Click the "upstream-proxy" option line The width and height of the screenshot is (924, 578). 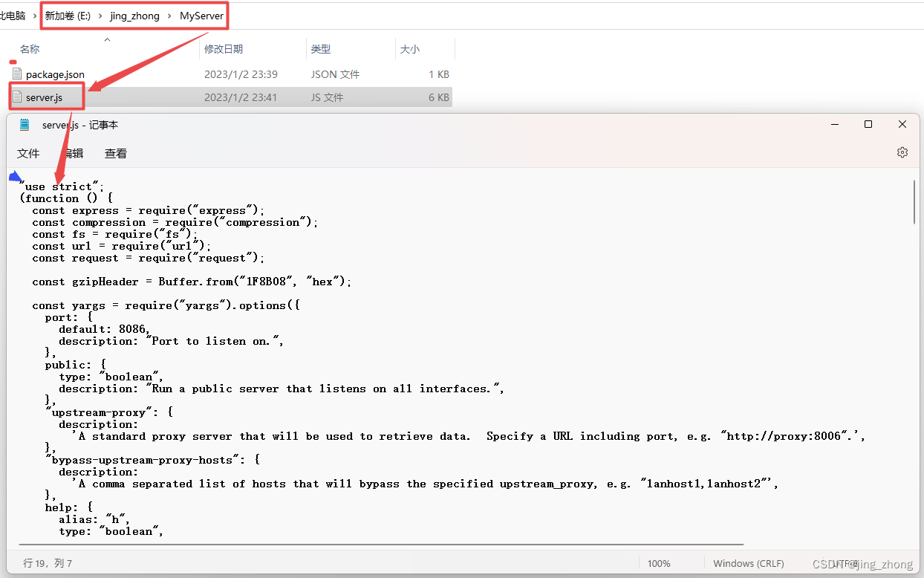(109, 412)
